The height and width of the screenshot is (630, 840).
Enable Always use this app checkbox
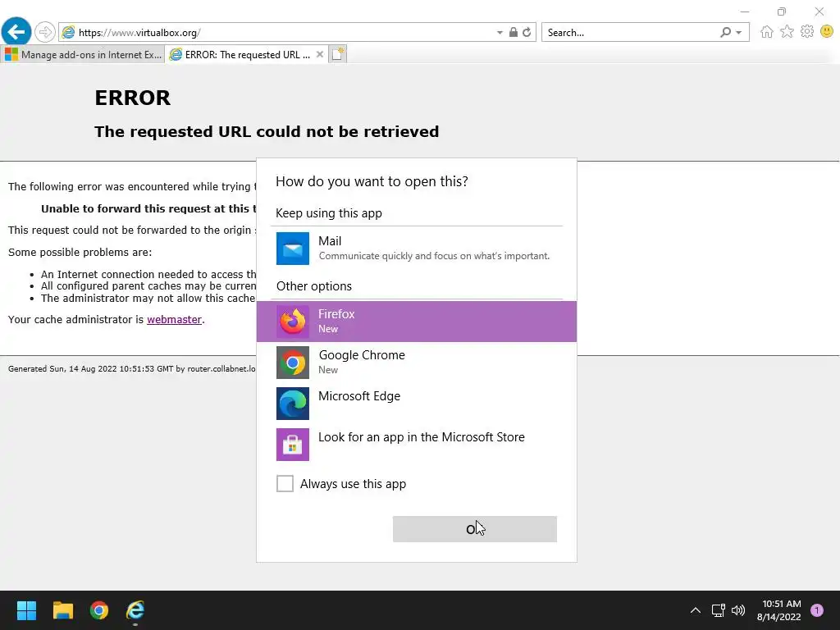[285, 484]
